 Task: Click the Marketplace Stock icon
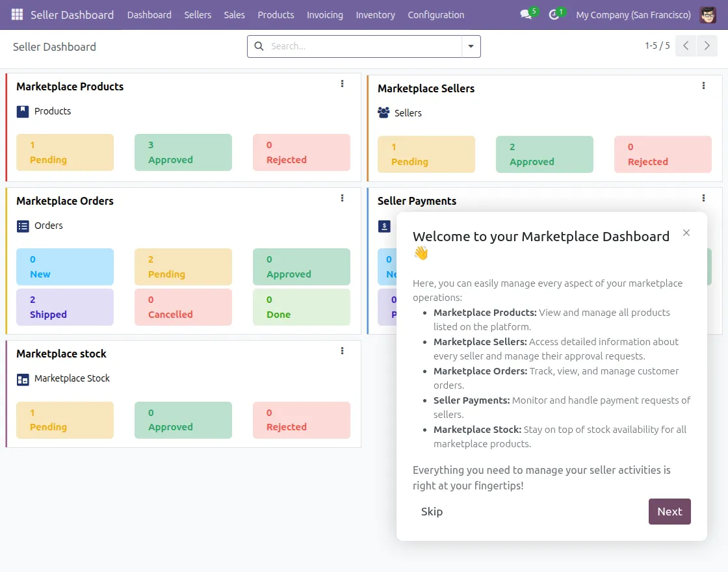pyautogui.click(x=21, y=378)
